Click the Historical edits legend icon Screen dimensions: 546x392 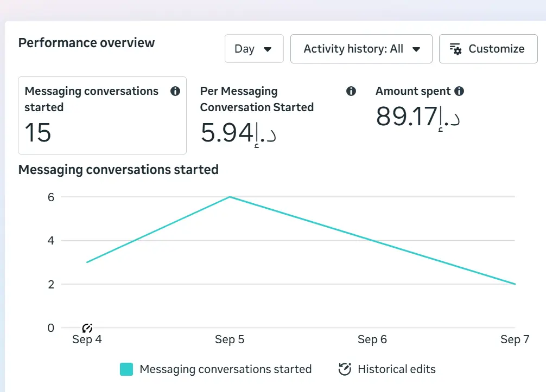pyautogui.click(x=345, y=369)
